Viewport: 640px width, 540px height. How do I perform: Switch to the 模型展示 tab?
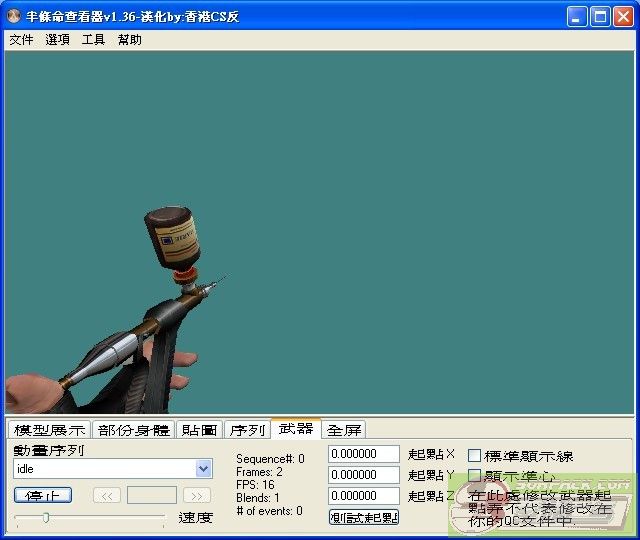click(49, 430)
